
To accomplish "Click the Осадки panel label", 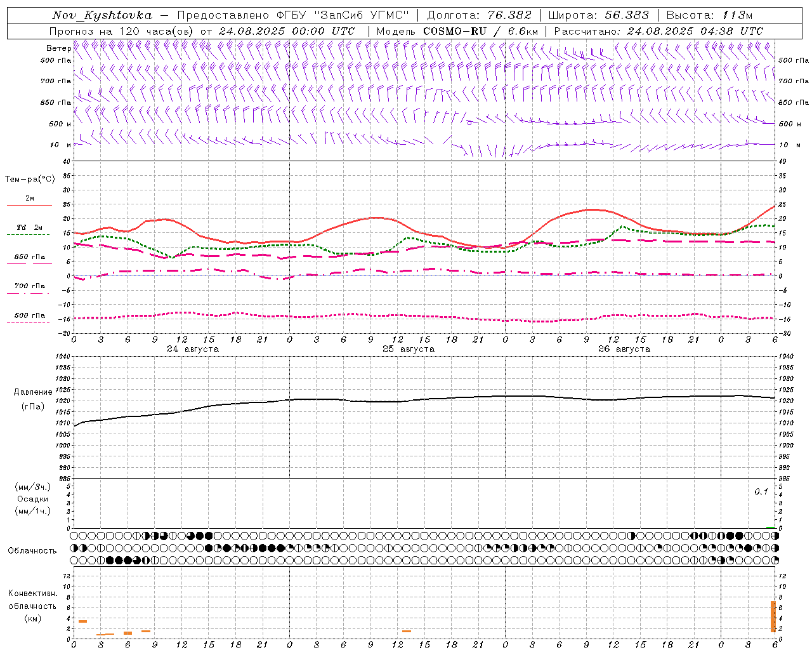I will tap(33, 499).
